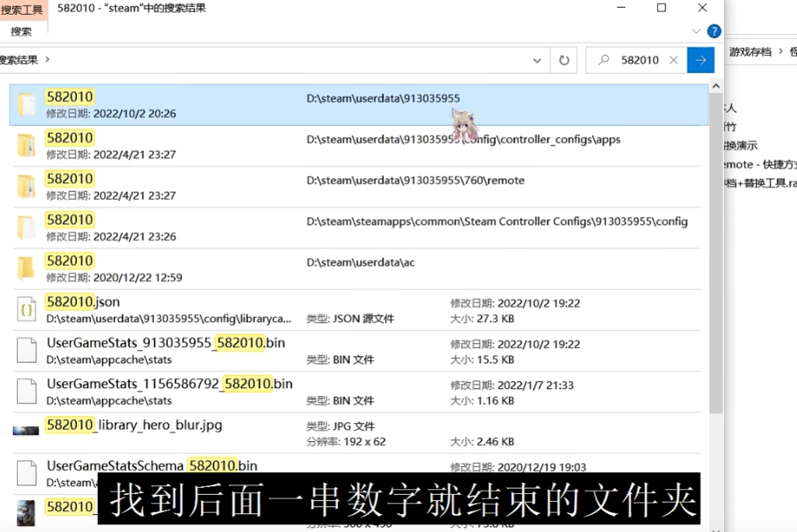Screen dimensions: 797x532
Task: Click the 搜索结果 breadcrumb
Action: click(19, 60)
